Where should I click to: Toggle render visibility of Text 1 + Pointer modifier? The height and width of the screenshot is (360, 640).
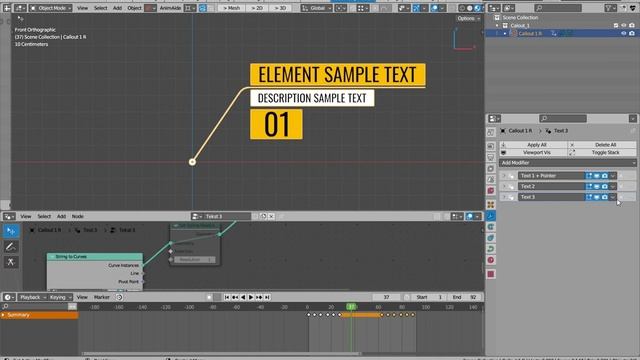point(604,176)
